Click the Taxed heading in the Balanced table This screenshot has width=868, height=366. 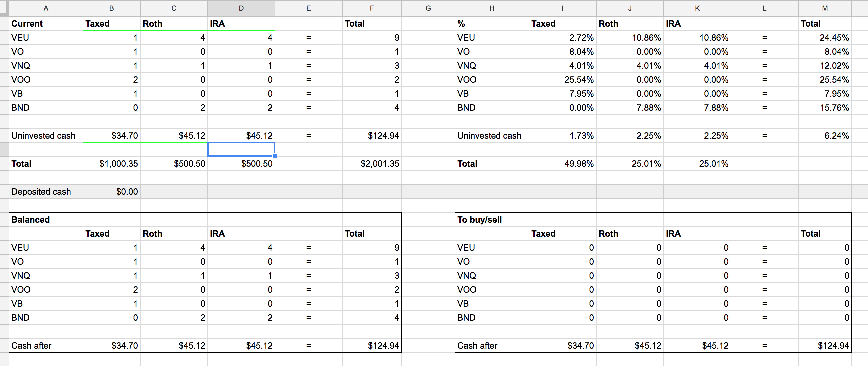(97, 234)
